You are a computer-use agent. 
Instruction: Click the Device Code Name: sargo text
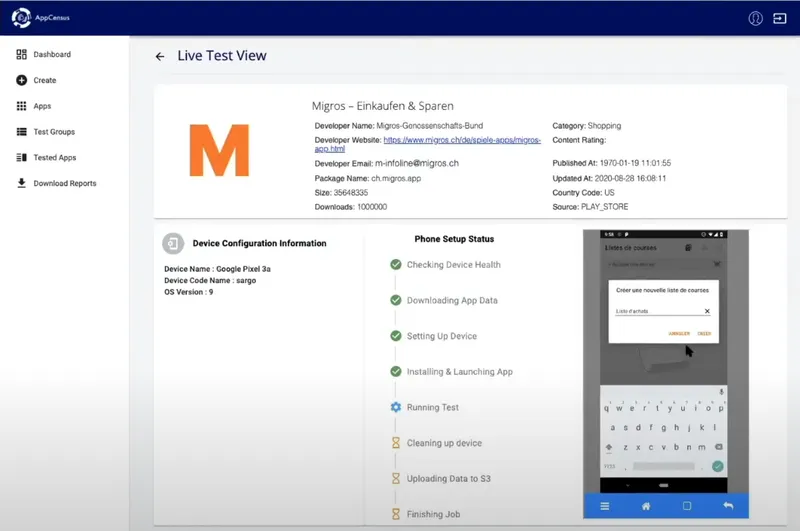pos(210,281)
